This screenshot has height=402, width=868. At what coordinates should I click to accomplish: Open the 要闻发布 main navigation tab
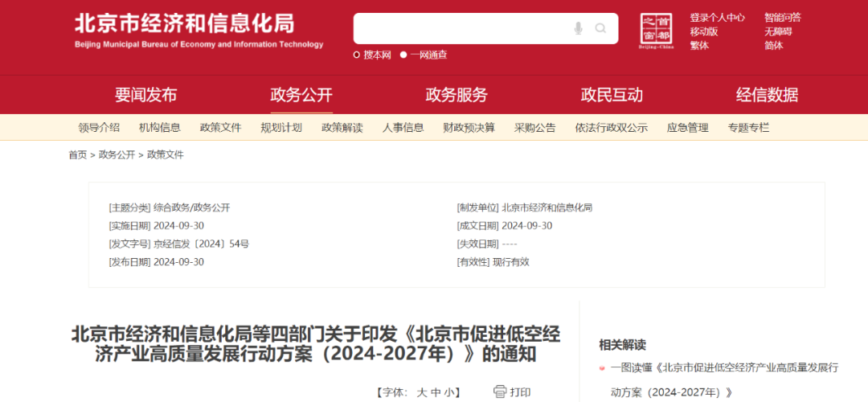pyautogui.click(x=146, y=95)
